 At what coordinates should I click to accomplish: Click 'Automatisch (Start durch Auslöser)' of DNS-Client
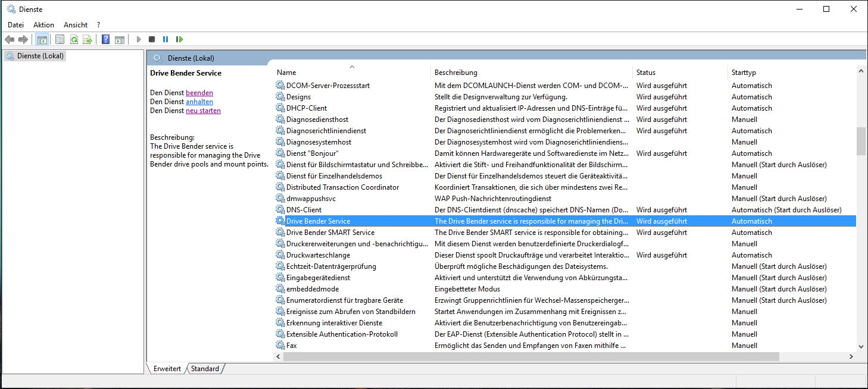(x=786, y=209)
